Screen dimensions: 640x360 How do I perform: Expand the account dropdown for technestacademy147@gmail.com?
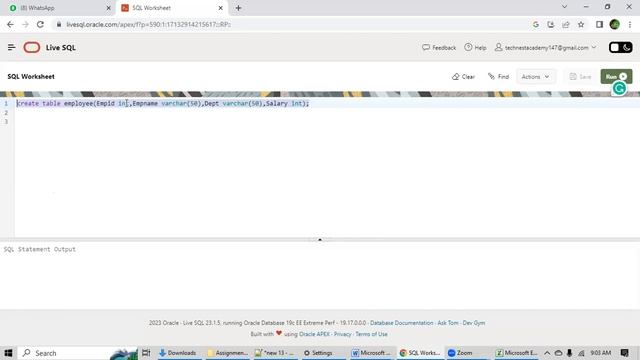[546, 47]
